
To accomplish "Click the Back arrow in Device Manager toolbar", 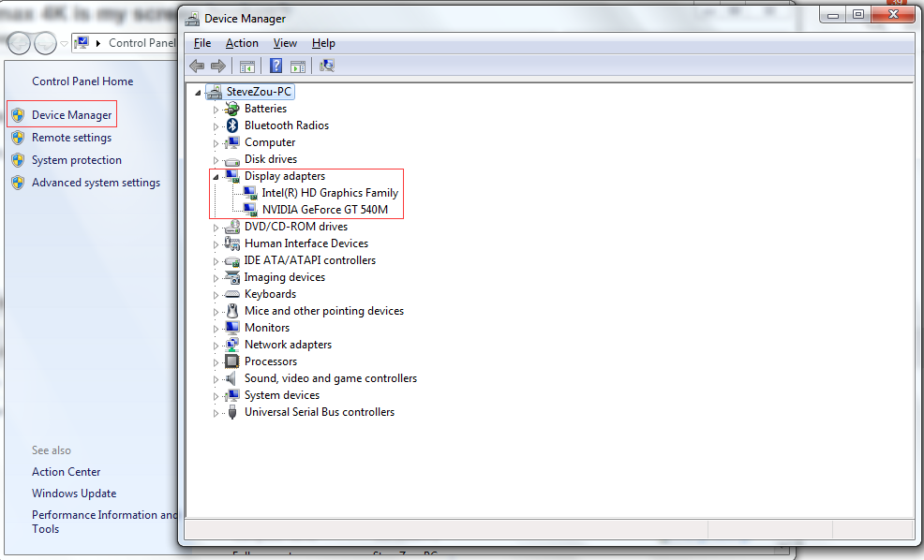I will [197, 66].
